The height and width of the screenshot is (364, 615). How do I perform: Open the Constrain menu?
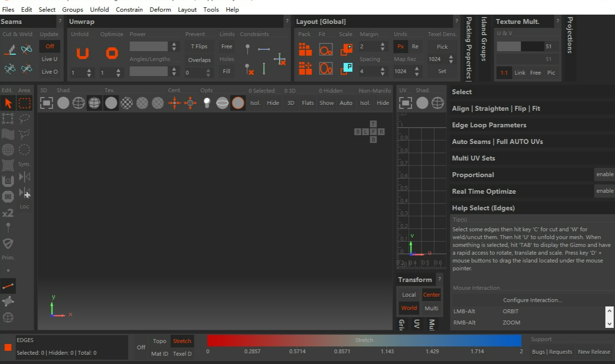click(129, 9)
